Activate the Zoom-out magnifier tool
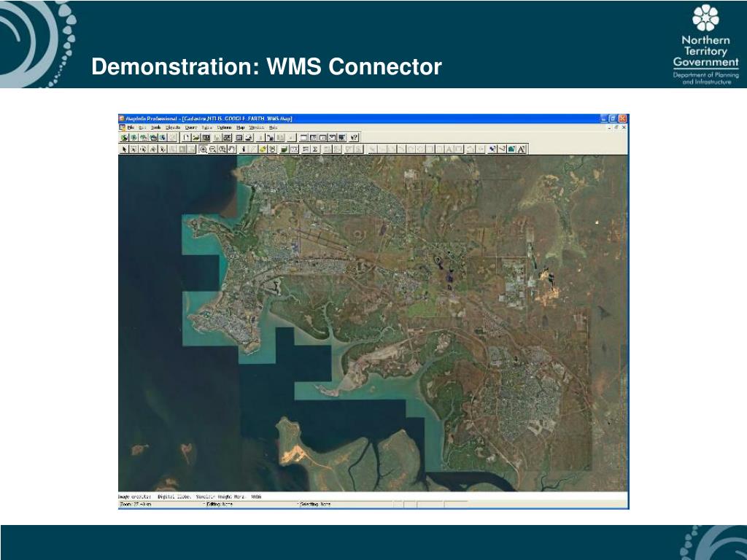747x560 pixels. (213, 149)
